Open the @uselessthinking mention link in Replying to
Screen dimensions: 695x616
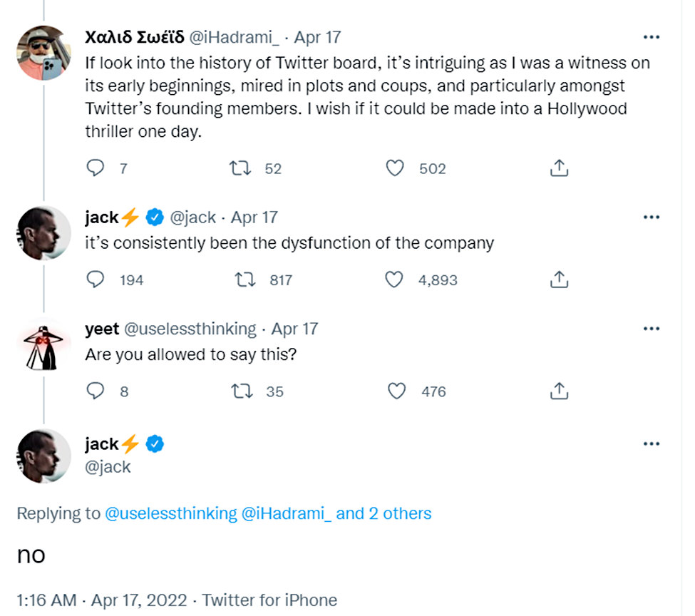point(171,513)
